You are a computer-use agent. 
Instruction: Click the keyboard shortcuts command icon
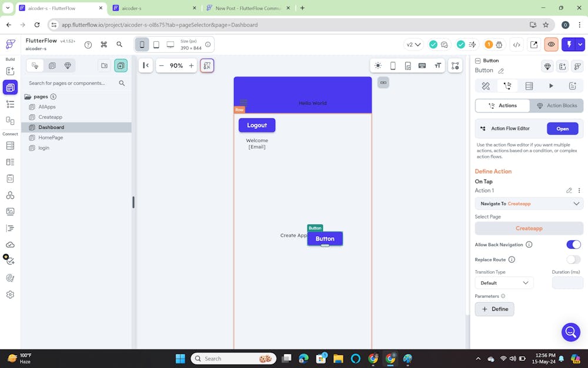coord(104,45)
